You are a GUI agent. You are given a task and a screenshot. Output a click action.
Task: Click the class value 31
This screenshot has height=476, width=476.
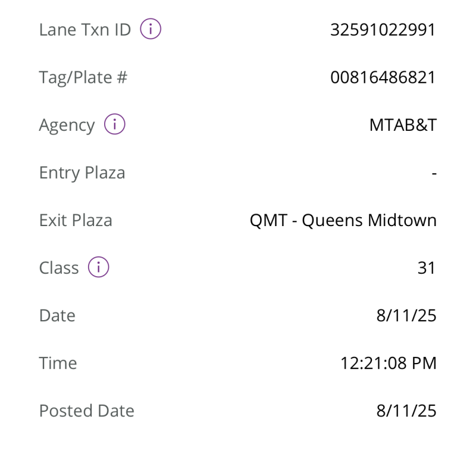(427, 268)
